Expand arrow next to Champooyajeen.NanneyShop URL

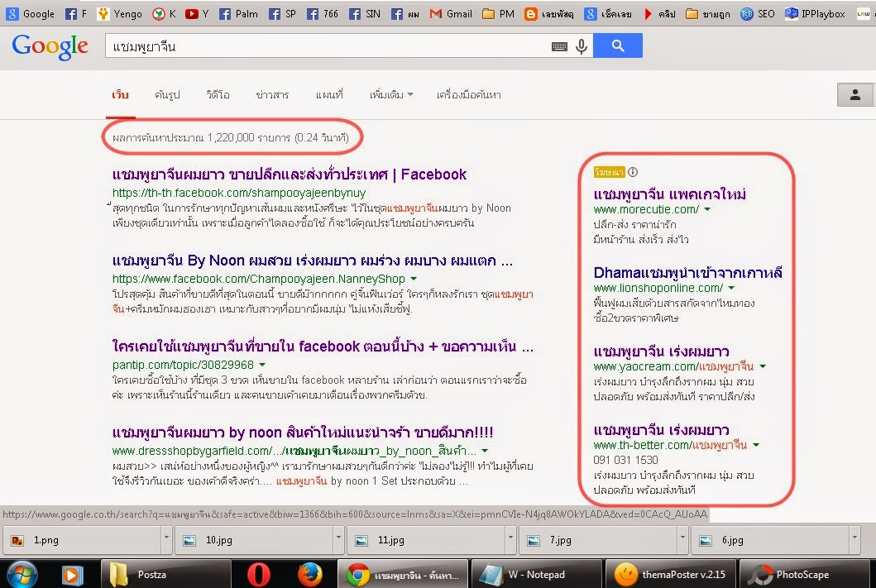point(414,279)
